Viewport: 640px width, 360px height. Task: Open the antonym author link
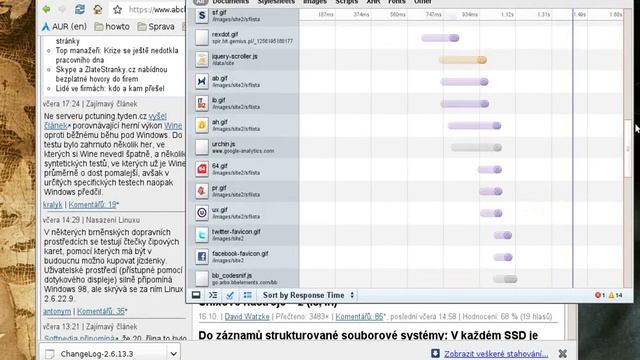click(57, 311)
